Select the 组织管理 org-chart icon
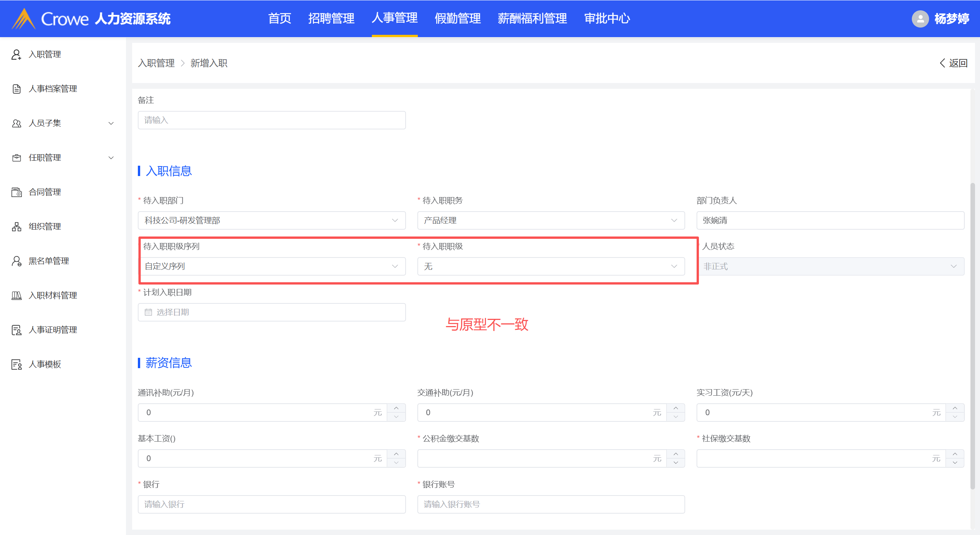The width and height of the screenshot is (980, 535). [x=16, y=227]
